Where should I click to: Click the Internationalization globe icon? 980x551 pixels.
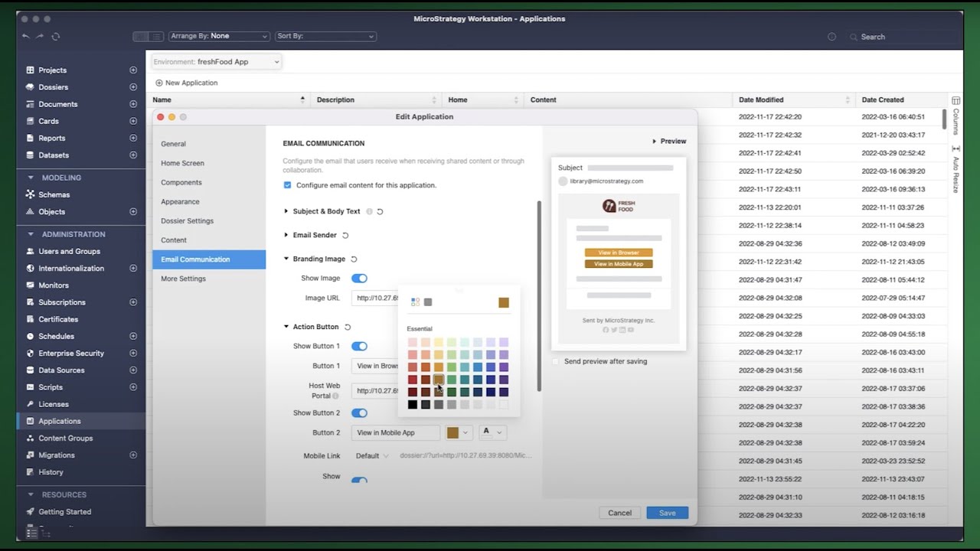point(31,268)
